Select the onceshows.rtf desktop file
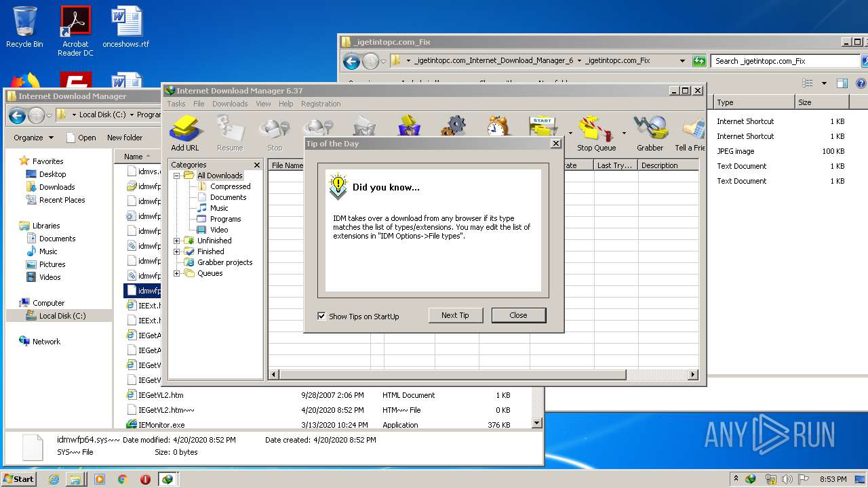This screenshot has width=868, height=488. (x=126, y=27)
